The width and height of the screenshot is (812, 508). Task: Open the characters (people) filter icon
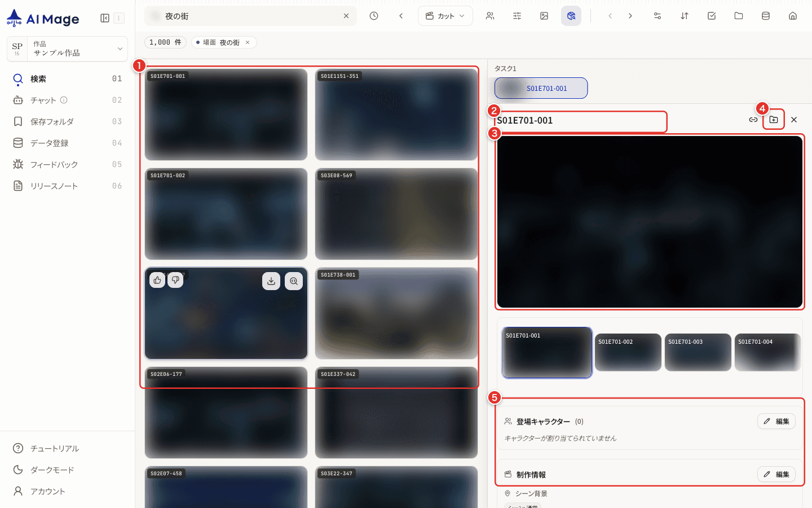click(490, 16)
